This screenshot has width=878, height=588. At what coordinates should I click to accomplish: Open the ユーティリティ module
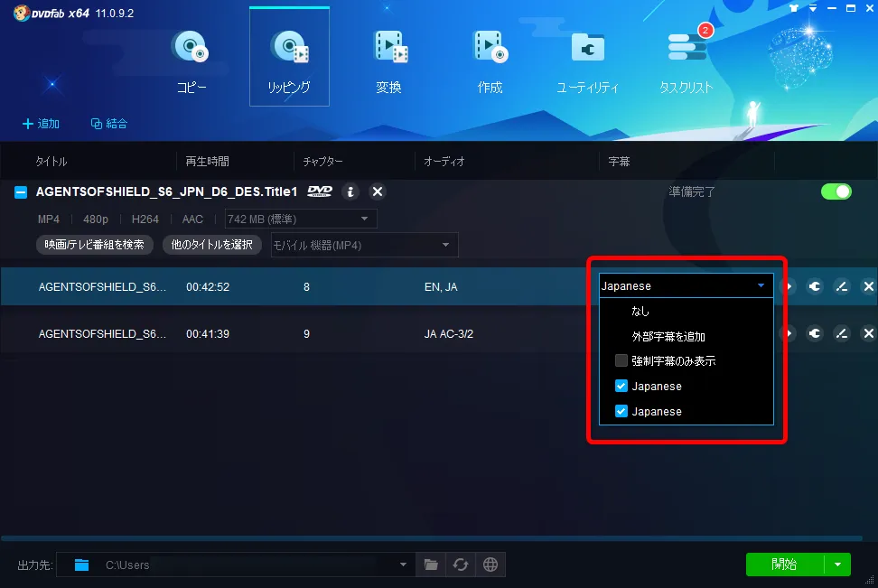(x=587, y=61)
